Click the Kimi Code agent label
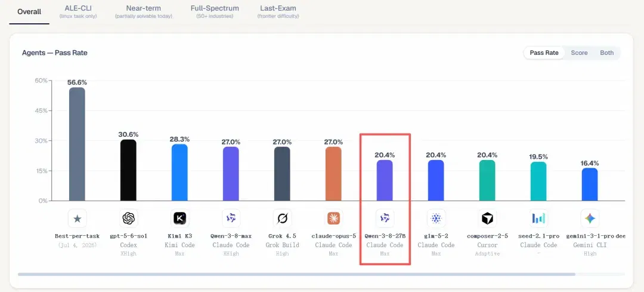Viewport: 644px width, 292px height. click(179, 245)
